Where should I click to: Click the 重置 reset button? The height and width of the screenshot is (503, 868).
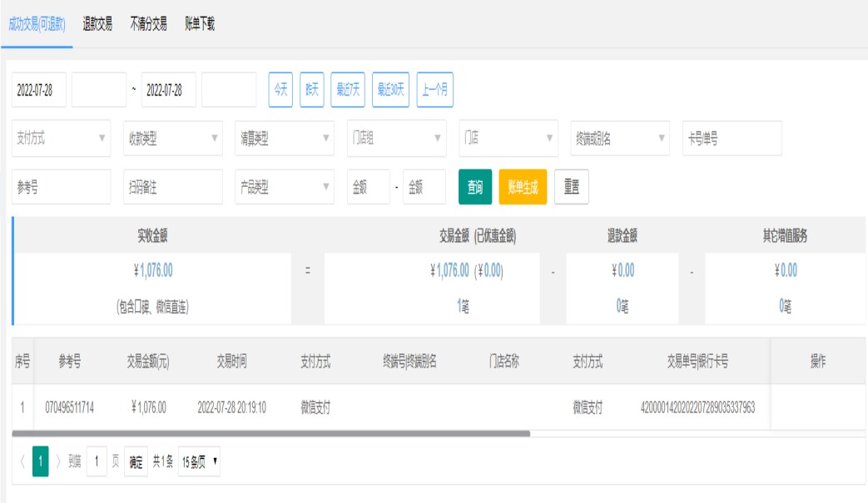coord(572,187)
